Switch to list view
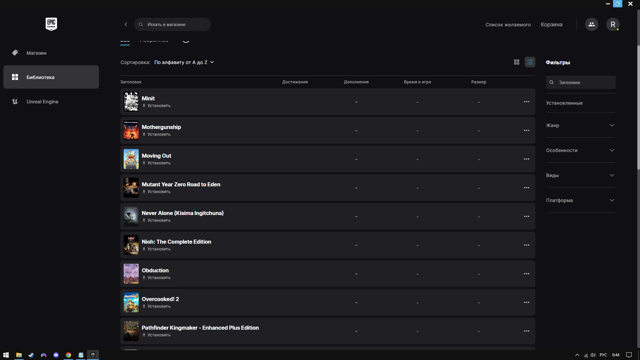The height and width of the screenshot is (360, 640). pos(530,62)
